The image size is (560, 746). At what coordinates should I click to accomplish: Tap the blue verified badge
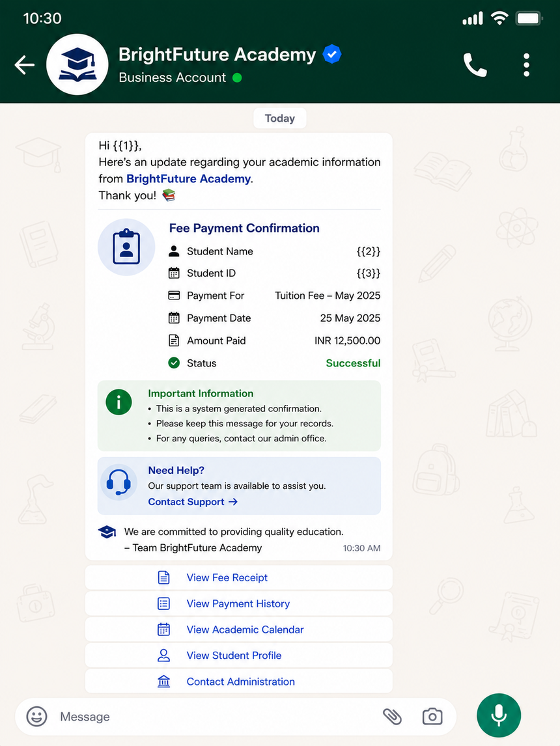tap(332, 54)
